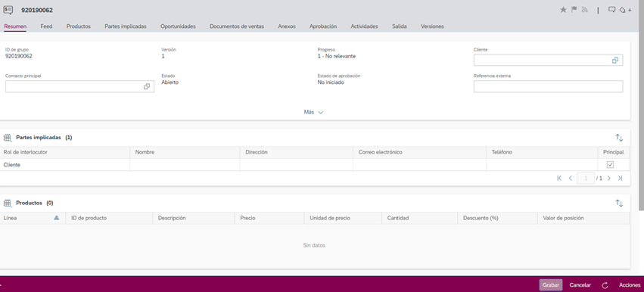Click the Principal column header

[x=613, y=152]
